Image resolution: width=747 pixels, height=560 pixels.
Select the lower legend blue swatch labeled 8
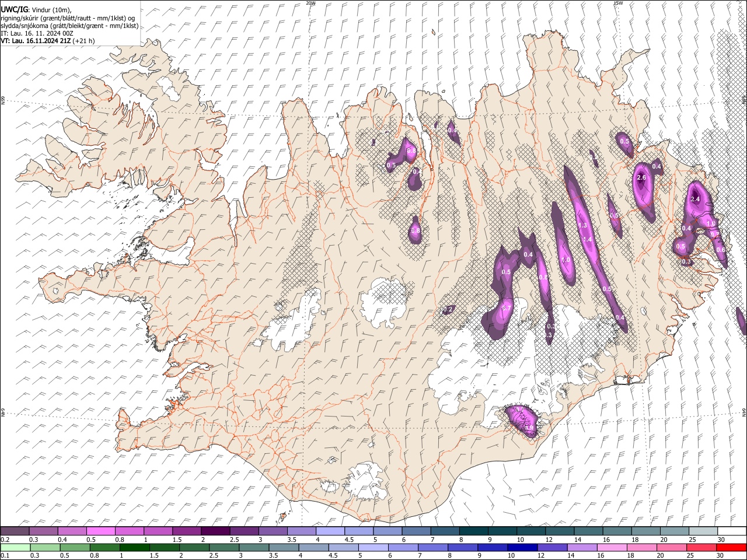[x=463, y=547]
